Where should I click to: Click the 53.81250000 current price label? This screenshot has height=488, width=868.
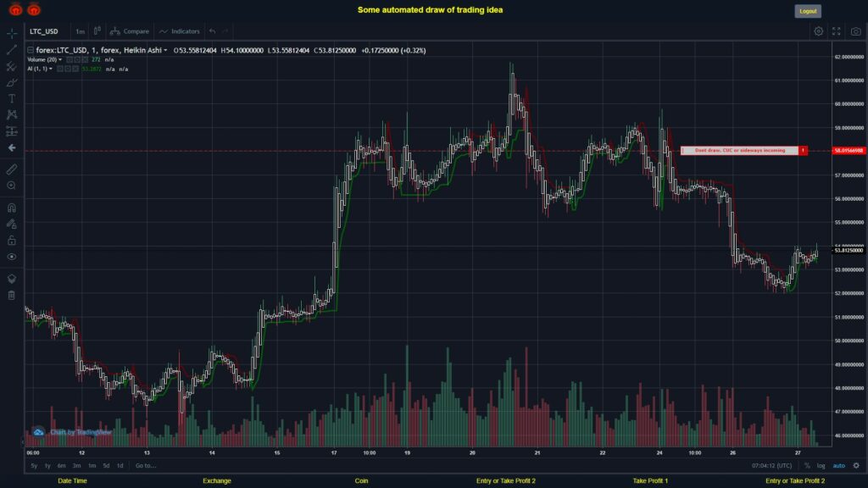pyautogui.click(x=849, y=250)
